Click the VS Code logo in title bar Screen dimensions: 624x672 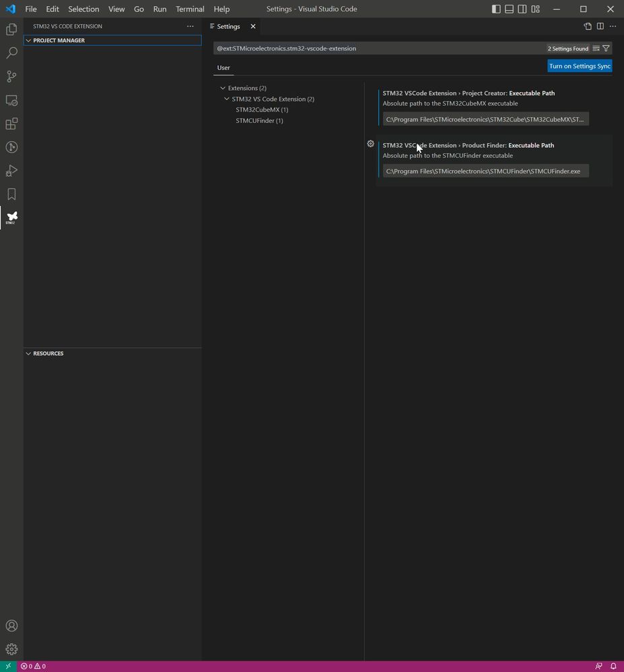click(x=11, y=9)
